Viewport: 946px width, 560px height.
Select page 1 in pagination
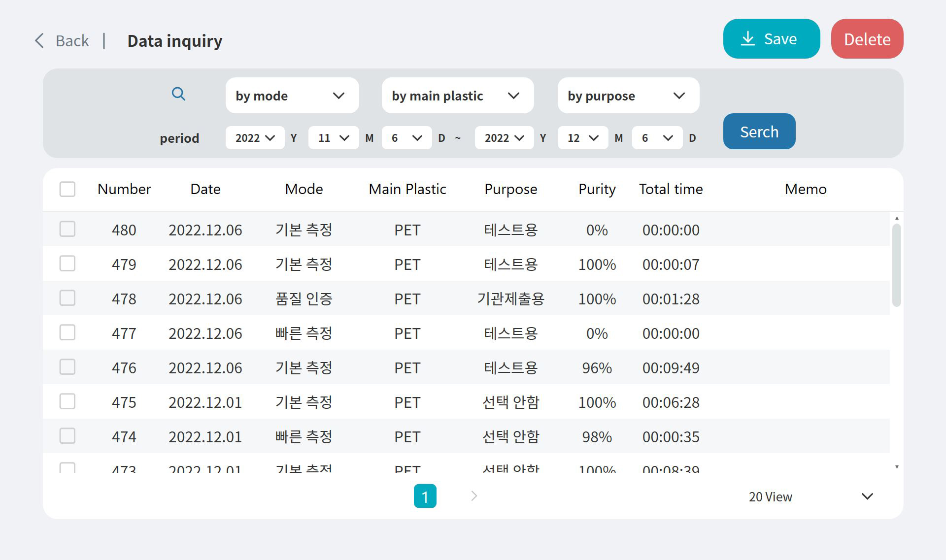pyautogui.click(x=425, y=496)
